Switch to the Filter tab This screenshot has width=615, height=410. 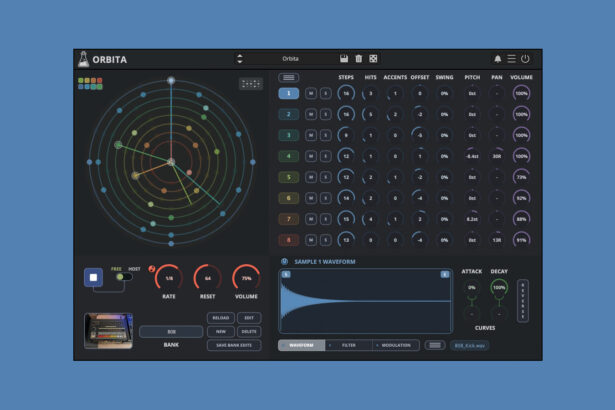[349, 345]
